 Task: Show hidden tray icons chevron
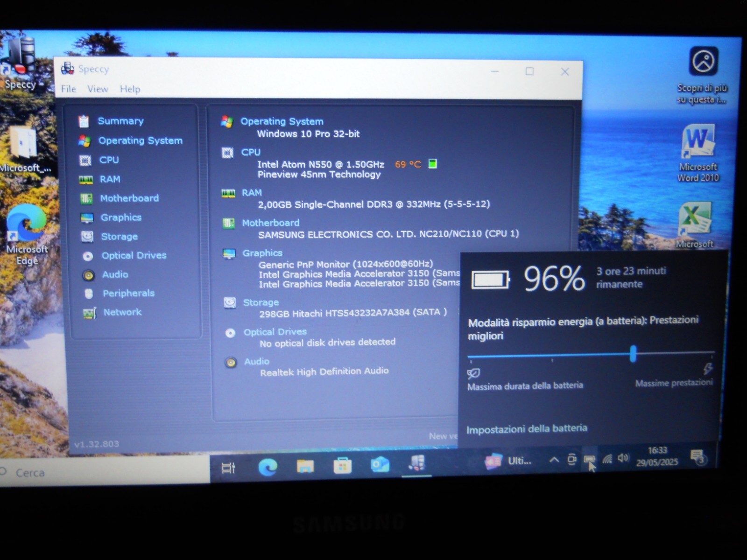[554, 460]
